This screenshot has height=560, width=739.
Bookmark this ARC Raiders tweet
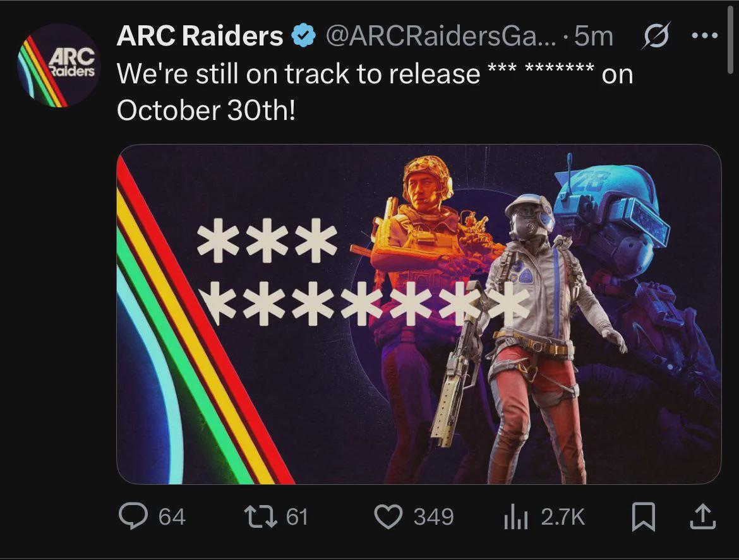[x=644, y=516]
